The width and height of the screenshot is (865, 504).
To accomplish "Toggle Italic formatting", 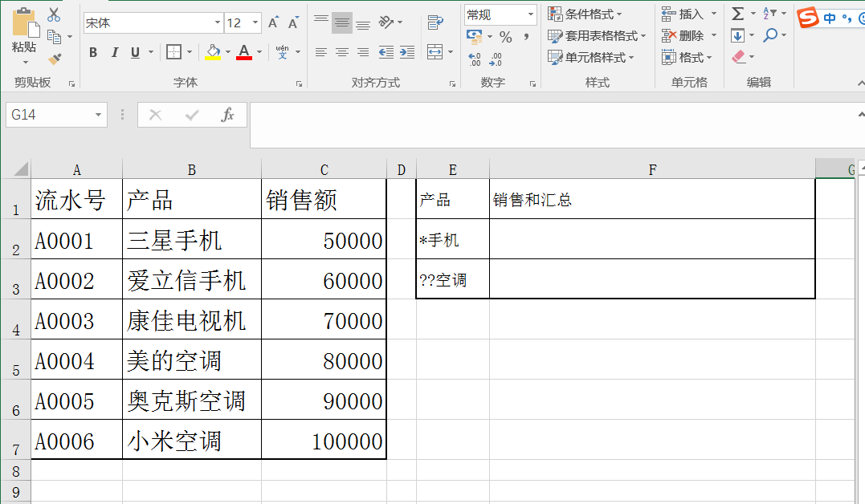I will 114,53.
